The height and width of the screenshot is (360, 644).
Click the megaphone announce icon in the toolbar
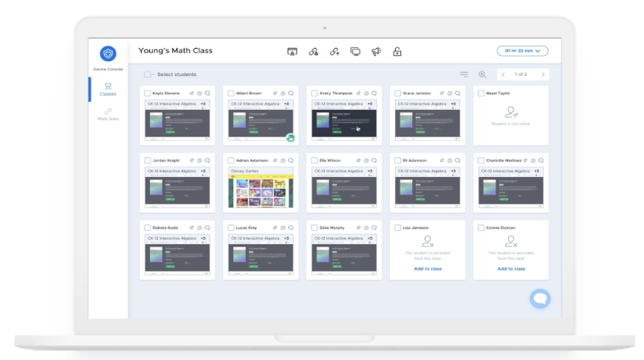coord(376,52)
